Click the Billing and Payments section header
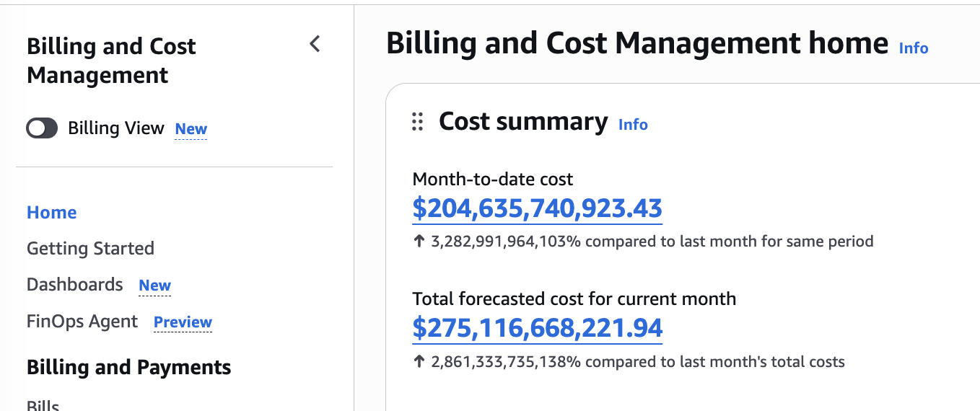This screenshot has width=980, height=411. (129, 368)
